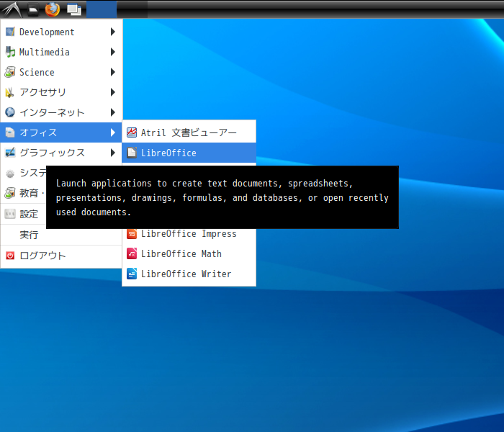Click the Multimedia music note icon

click(x=10, y=52)
